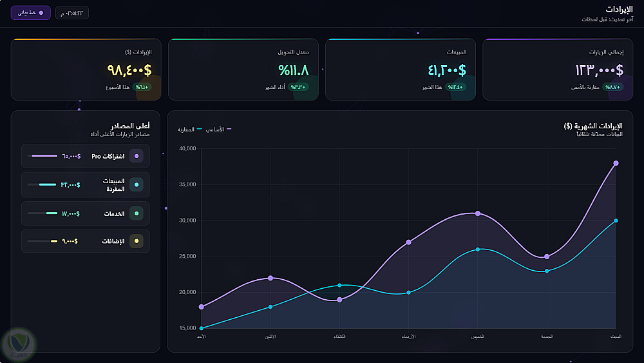Toggle the المقارنة legend series
This screenshot has width=644, height=363.
[x=189, y=130]
